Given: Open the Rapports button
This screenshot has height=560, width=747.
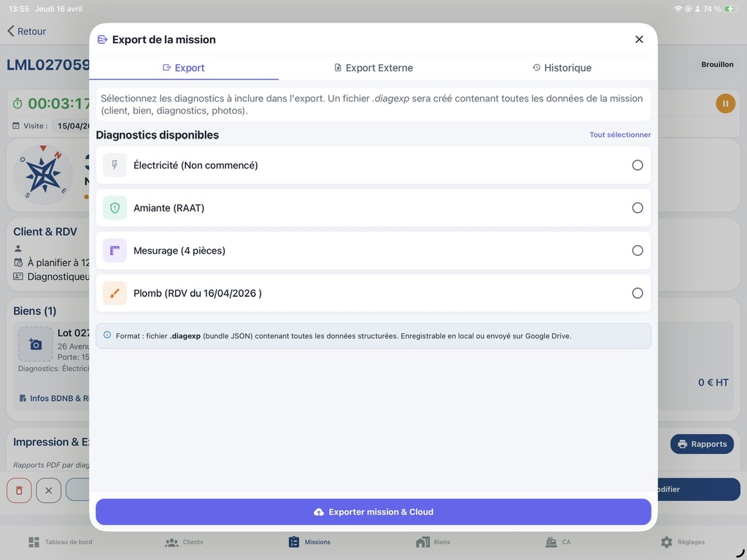Looking at the screenshot, I should pyautogui.click(x=702, y=444).
